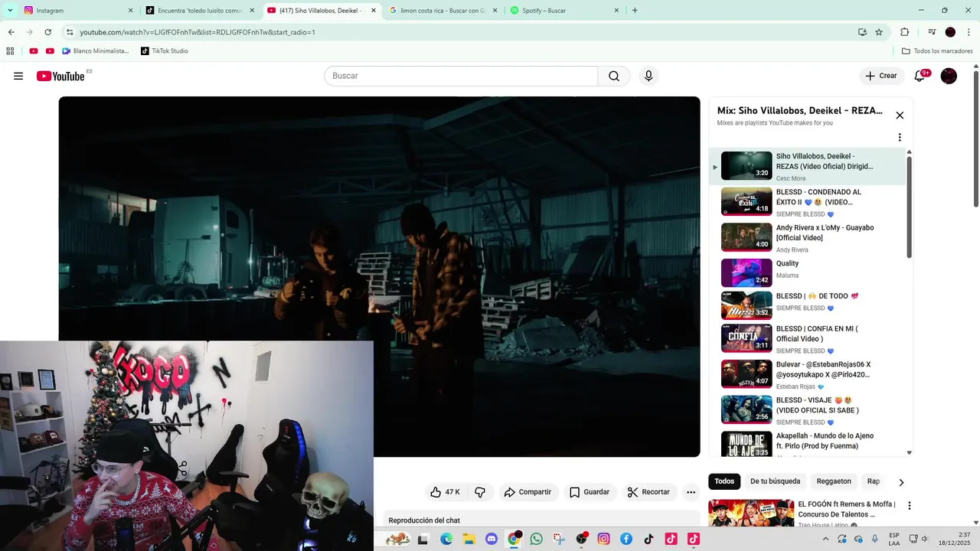Save the video with Guardar

coord(589,492)
